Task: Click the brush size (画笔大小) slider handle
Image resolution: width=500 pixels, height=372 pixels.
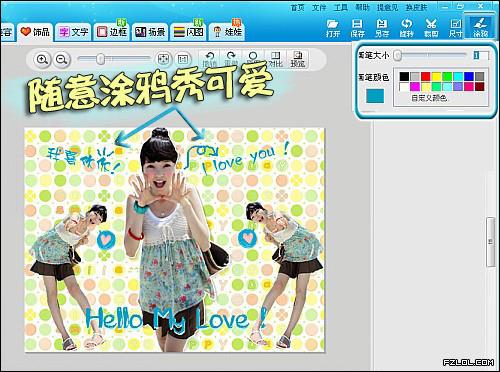Action: point(397,55)
